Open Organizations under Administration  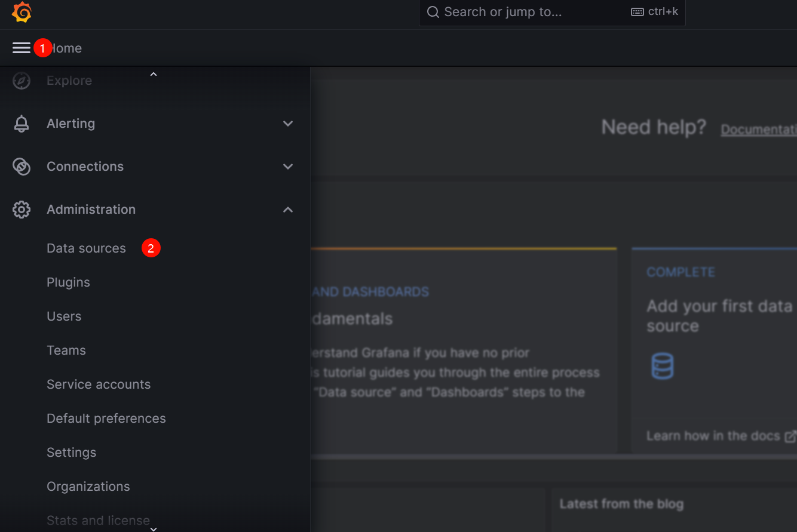coord(88,487)
